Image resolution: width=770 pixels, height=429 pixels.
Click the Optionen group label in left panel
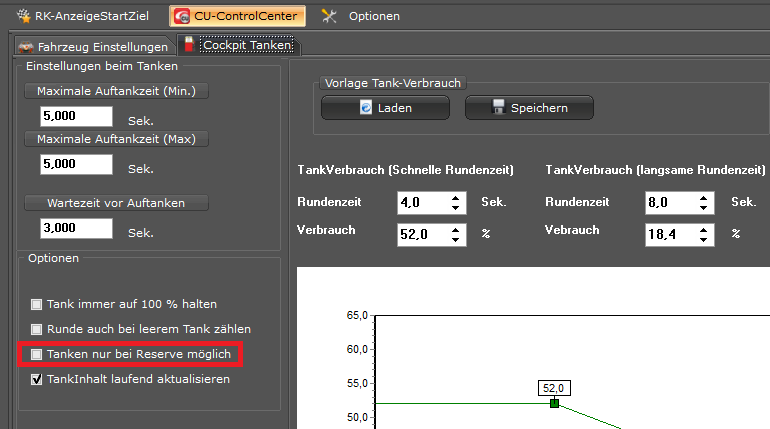[53, 258]
